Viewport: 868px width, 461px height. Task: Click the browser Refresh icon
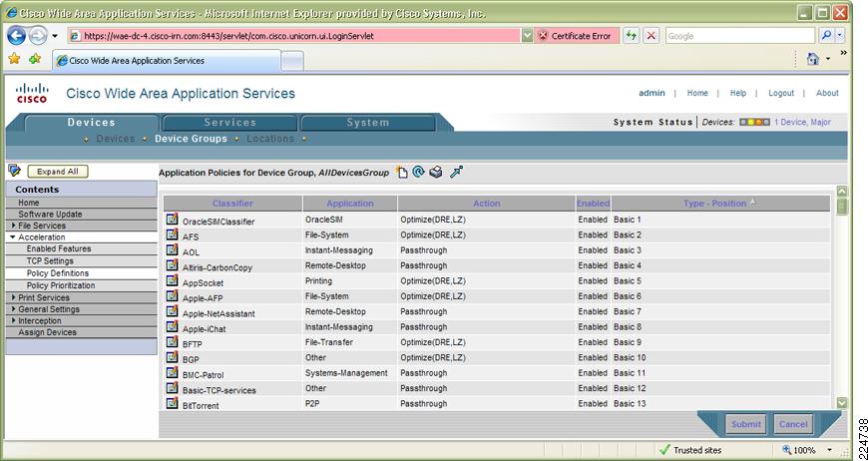(x=632, y=36)
